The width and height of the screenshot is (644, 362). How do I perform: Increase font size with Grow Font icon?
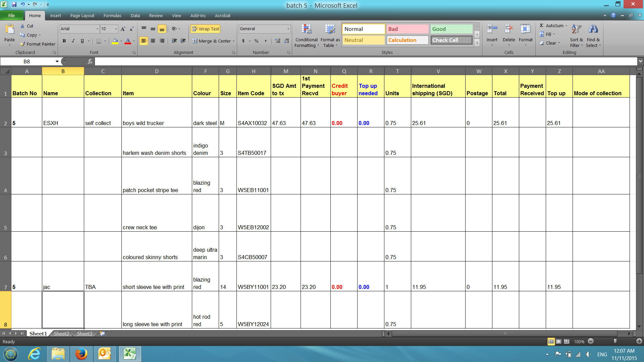pos(123,29)
